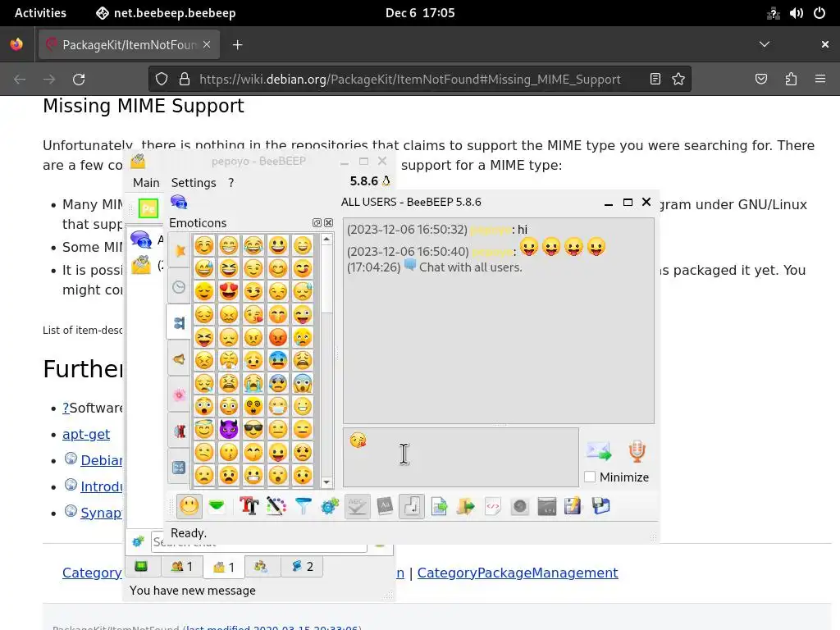Open the chat font selector icon
Viewport: 840px width, 630px height.
[249, 506]
